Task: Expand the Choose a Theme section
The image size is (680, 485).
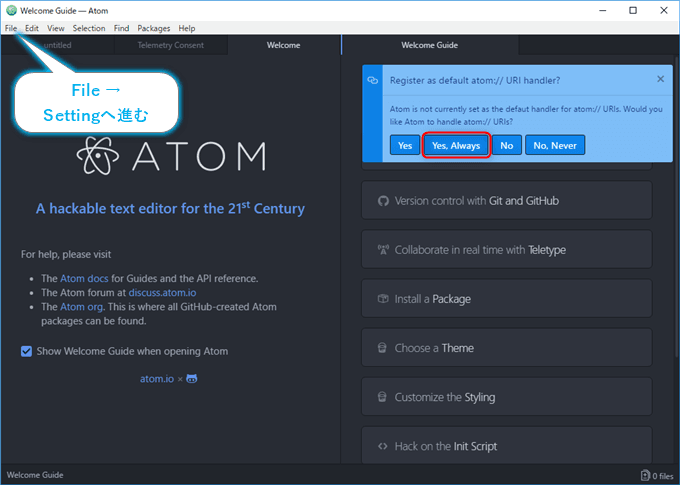Action: pyautogui.click(x=507, y=347)
